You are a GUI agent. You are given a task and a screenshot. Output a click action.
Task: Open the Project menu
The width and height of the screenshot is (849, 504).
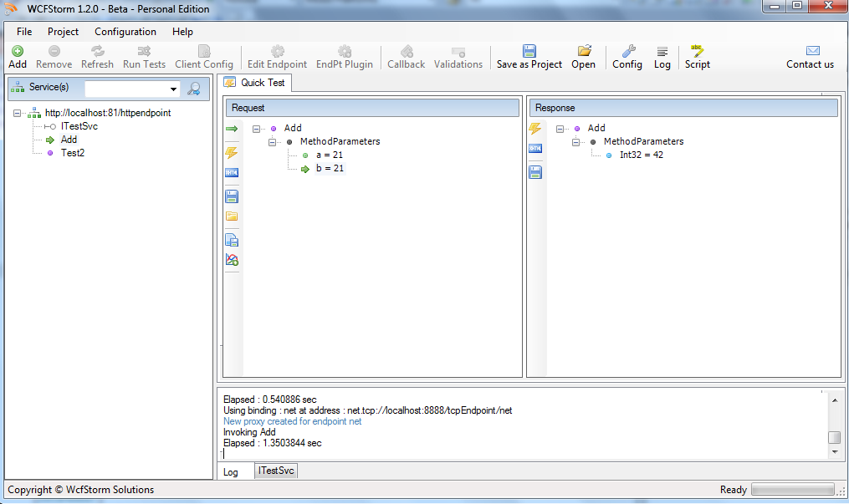63,32
